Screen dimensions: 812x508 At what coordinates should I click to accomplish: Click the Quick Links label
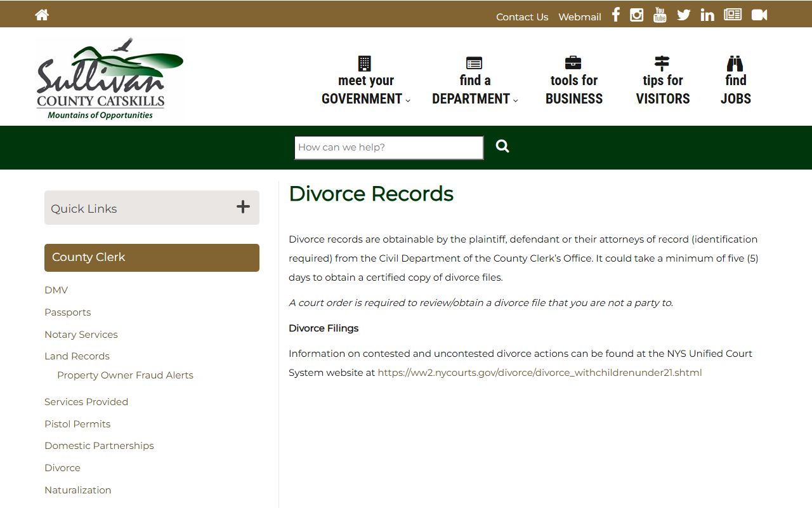pos(84,209)
